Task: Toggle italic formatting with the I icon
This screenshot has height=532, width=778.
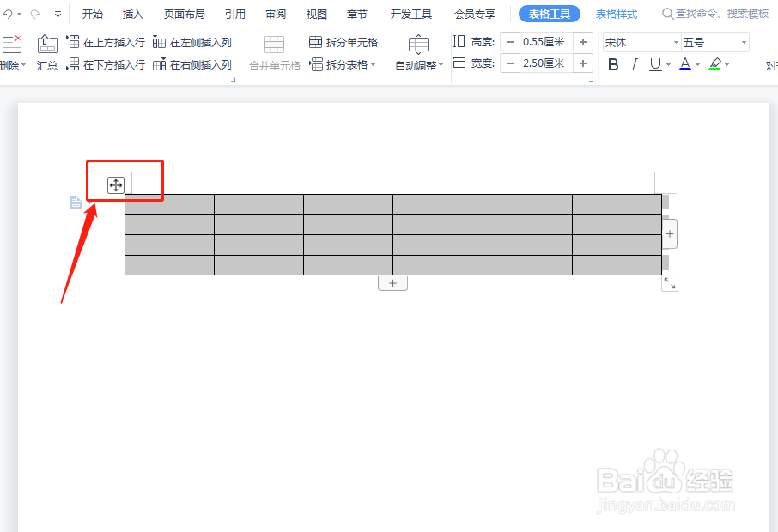Action: tap(634, 63)
